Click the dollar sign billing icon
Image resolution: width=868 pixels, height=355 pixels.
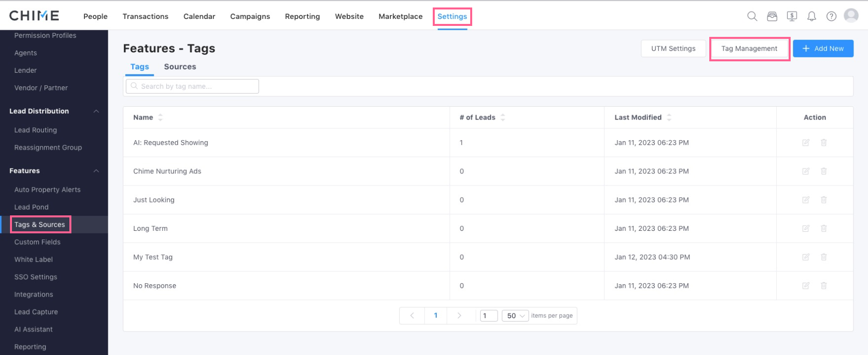[x=792, y=16]
